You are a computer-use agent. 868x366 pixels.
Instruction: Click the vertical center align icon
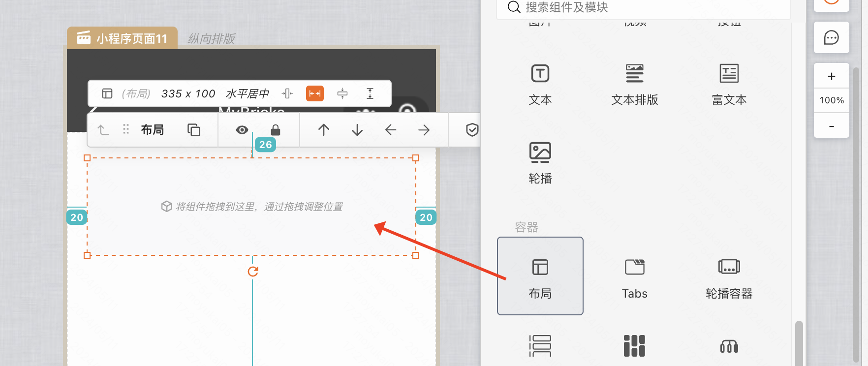point(342,93)
